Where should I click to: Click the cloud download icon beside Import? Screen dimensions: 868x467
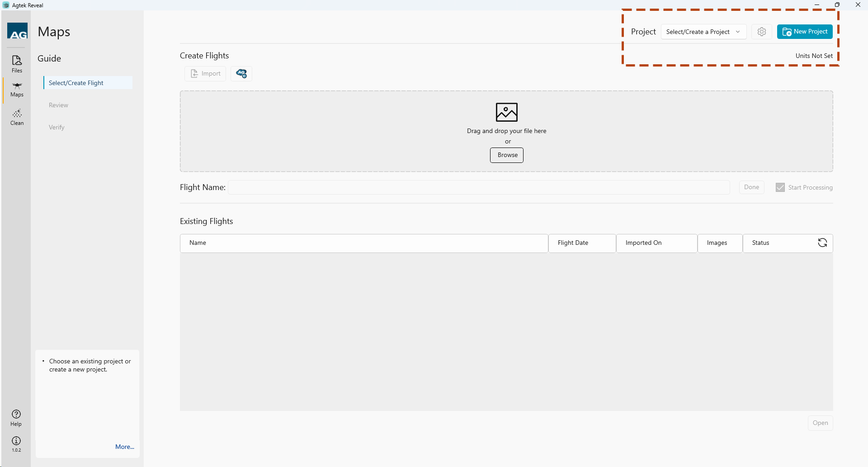[x=241, y=74]
